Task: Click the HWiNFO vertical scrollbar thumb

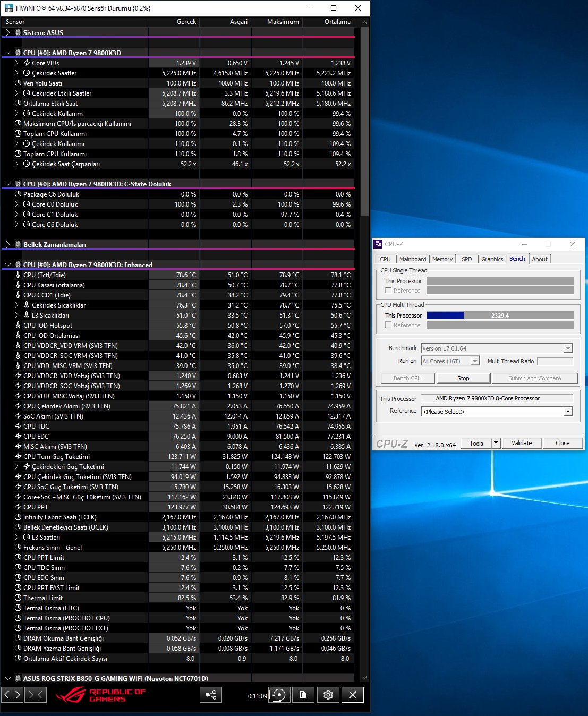Action: 364,121
